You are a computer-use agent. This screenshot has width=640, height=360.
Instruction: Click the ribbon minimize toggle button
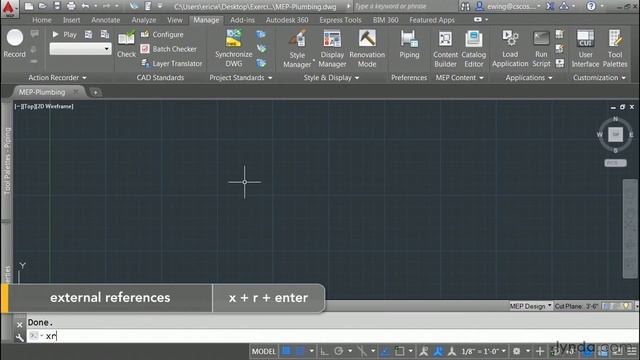coord(478,20)
